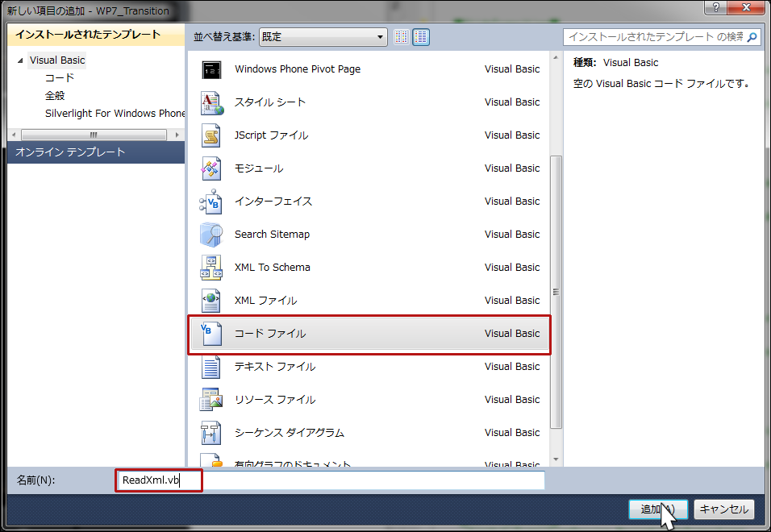Switch to small icons view

[402, 37]
